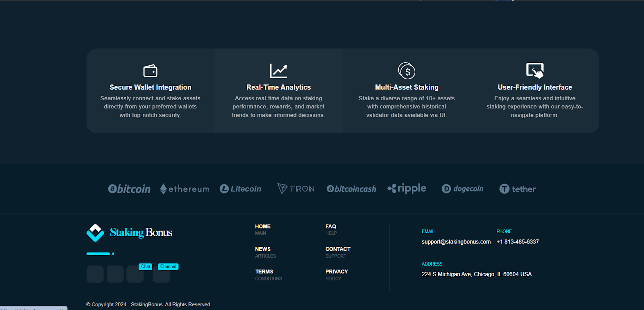Open the Home footer link
The height and width of the screenshot is (310, 644).
(263, 227)
